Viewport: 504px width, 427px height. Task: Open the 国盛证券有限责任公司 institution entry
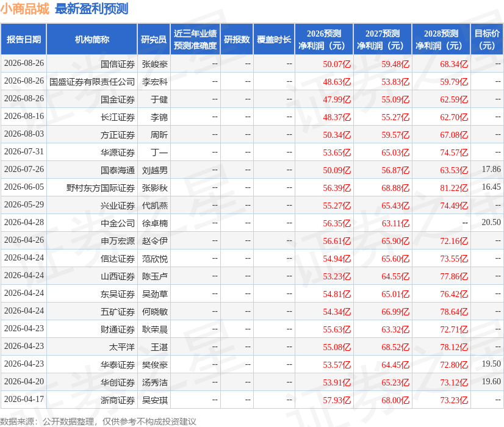click(x=92, y=82)
